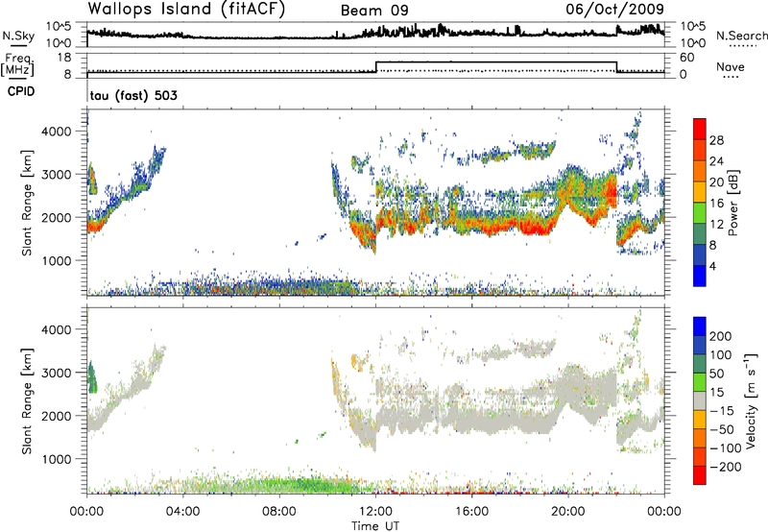Click the '04:00' time tick label
The image size is (768, 532).
[x=182, y=512]
